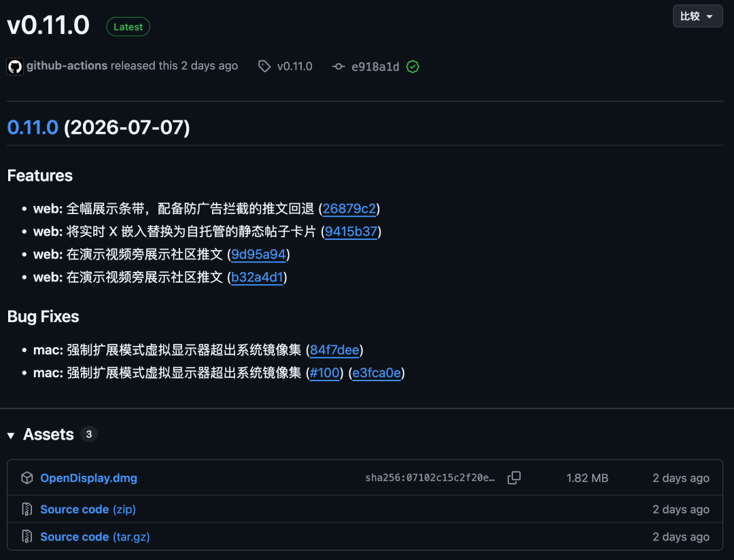734x560 pixels.
Task: Collapse the Assets section triangle
Action: click(x=11, y=436)
